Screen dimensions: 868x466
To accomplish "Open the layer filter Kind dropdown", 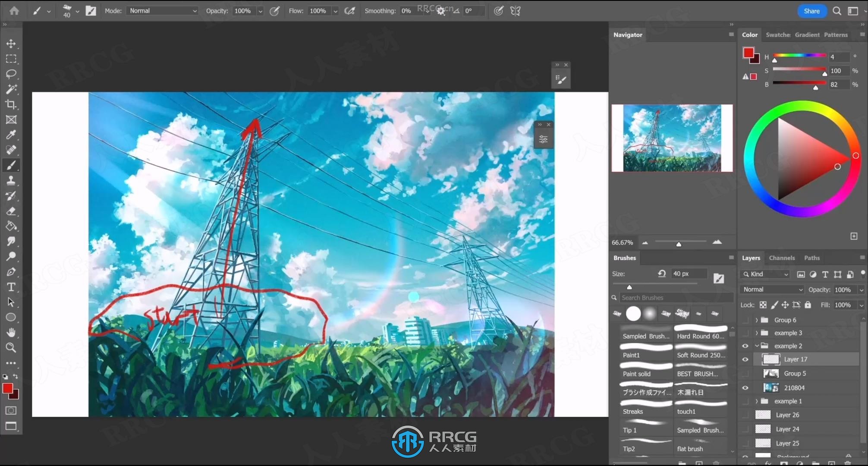I will point(765,274).
